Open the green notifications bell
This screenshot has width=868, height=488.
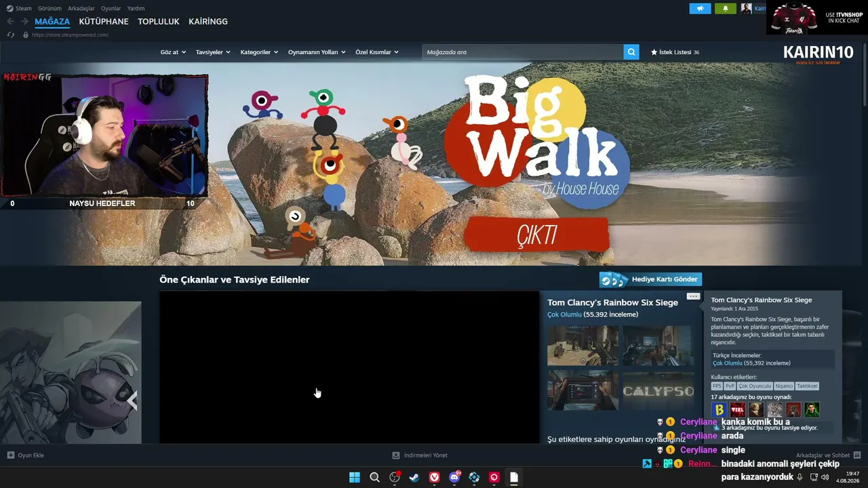[725, 8]
